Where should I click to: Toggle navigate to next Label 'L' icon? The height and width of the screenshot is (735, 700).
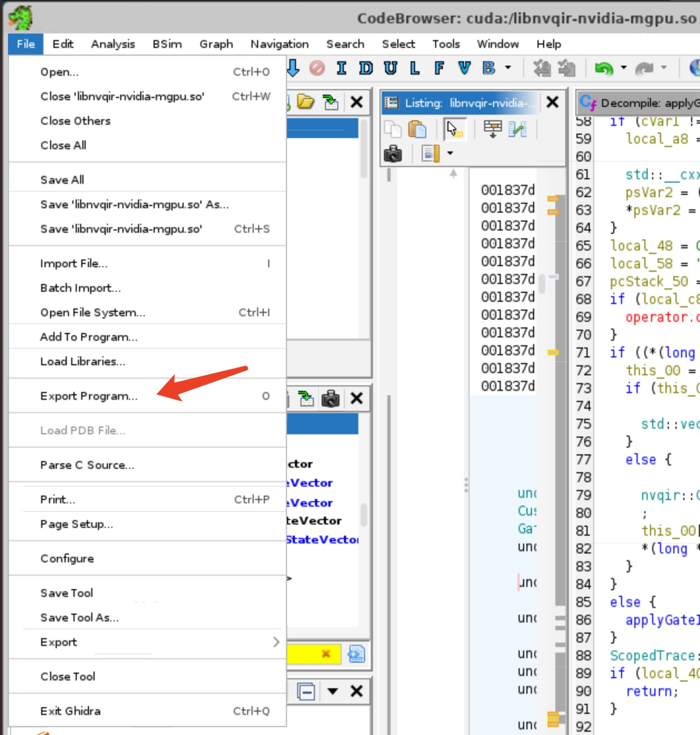pos(415,68)
